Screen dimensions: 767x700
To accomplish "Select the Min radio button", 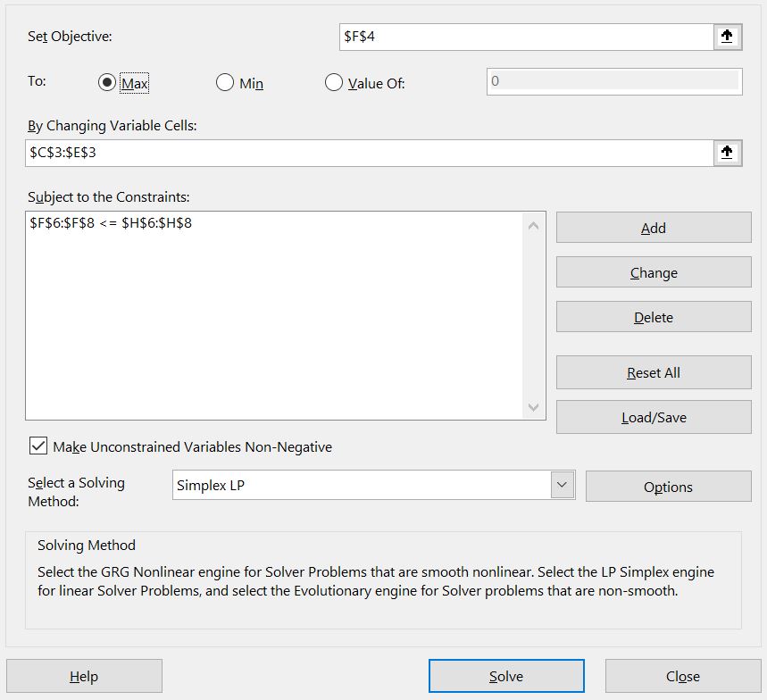I will (225, 83).
